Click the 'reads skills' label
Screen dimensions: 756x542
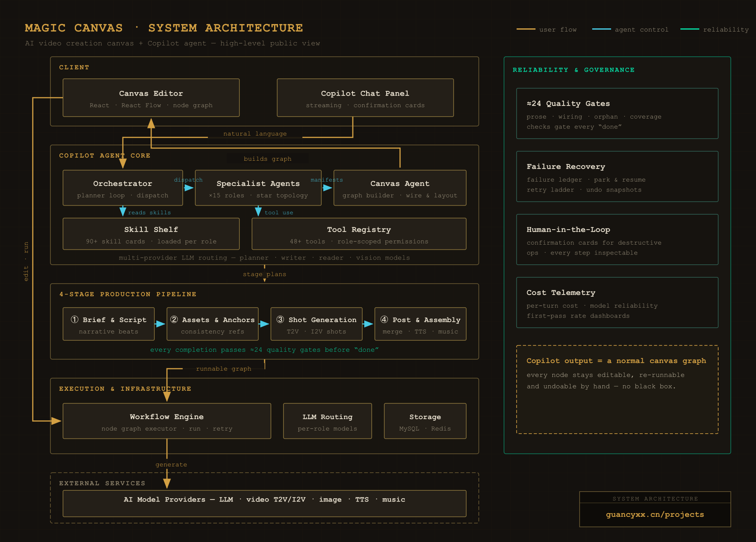click(150, 213)
